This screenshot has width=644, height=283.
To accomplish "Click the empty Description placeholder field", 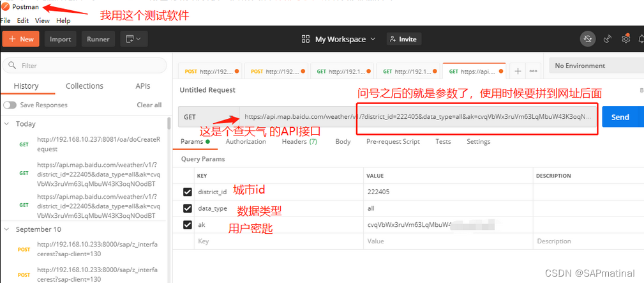I will coord(588,241).
